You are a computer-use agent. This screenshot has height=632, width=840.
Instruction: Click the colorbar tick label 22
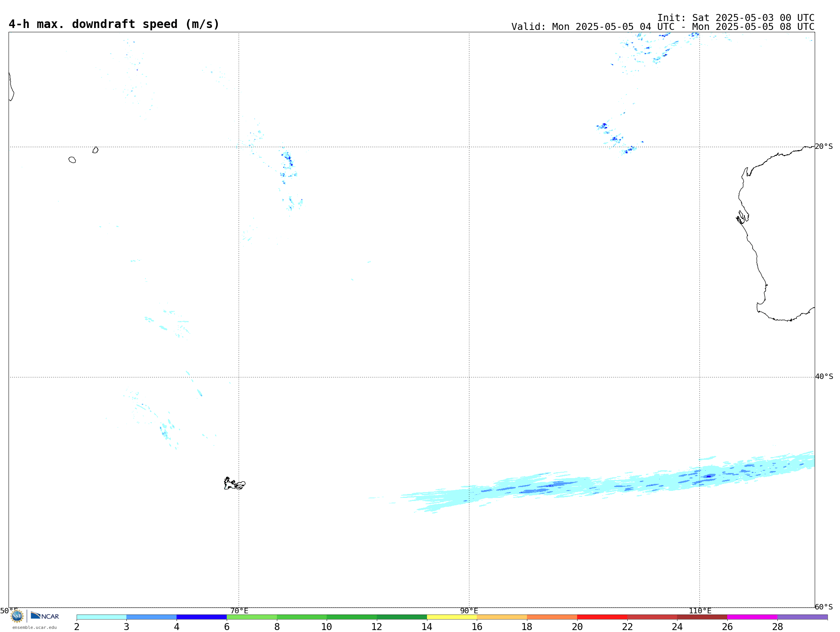click(627, 627)
